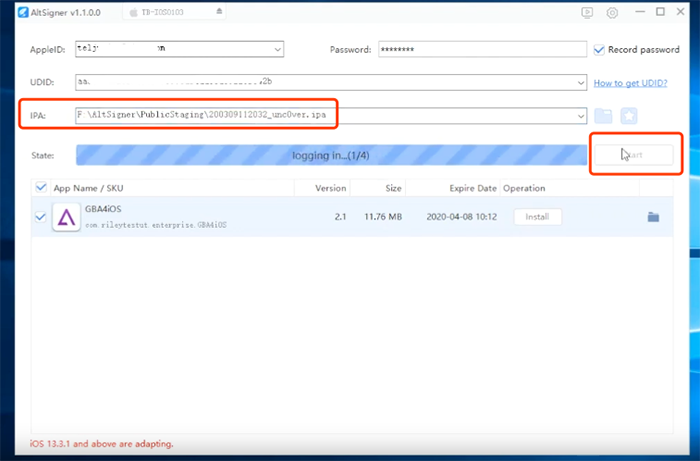Toggle the Record password checkbox
Image resolution: width=700 pixels, height=461 pixels.
(599, 49)
